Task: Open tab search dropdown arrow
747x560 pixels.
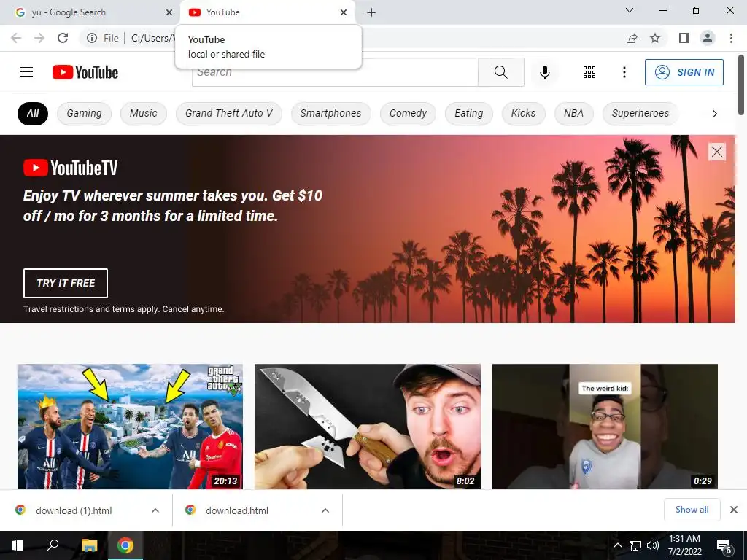Action: (x=630, y=10)
